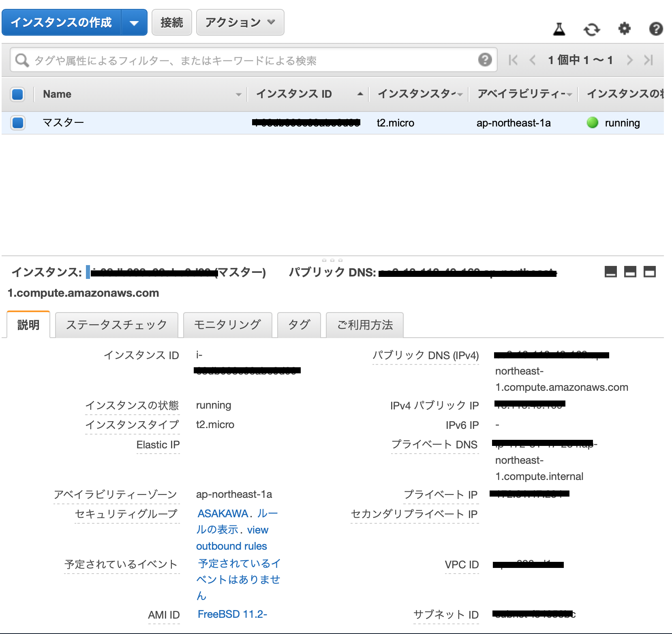This screenshot has width=672, height=634.
Task: Open the インスタンスの作成 dropdown arrow
Action: [134, 23]
